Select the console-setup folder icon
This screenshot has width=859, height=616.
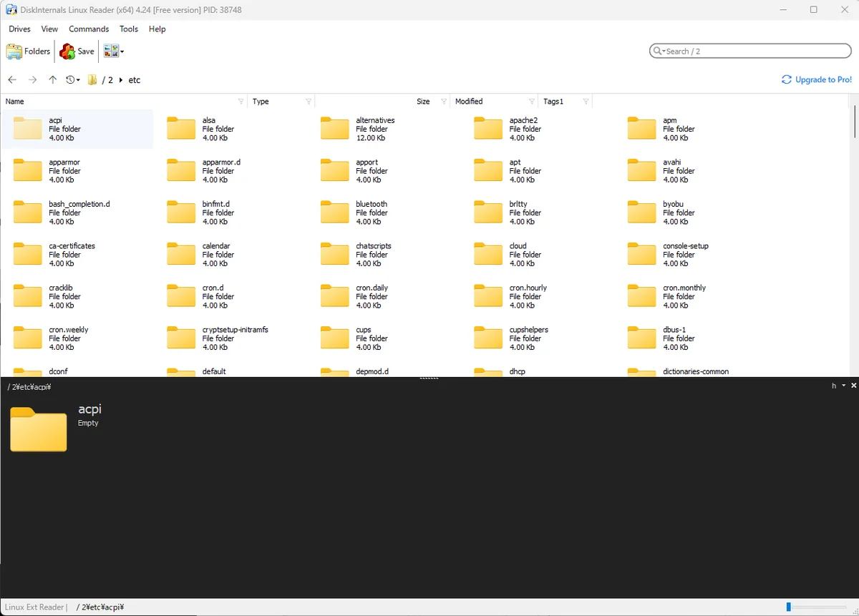[641, 254]
